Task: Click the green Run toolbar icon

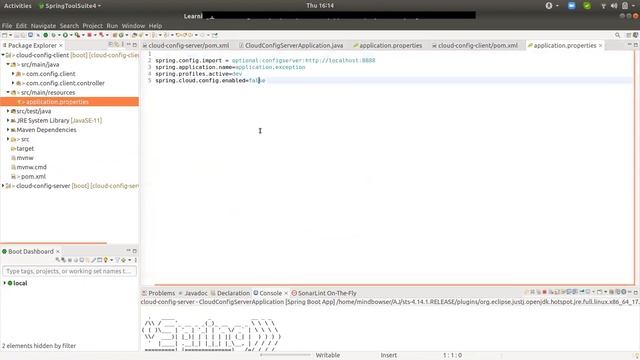Action: 65,35
